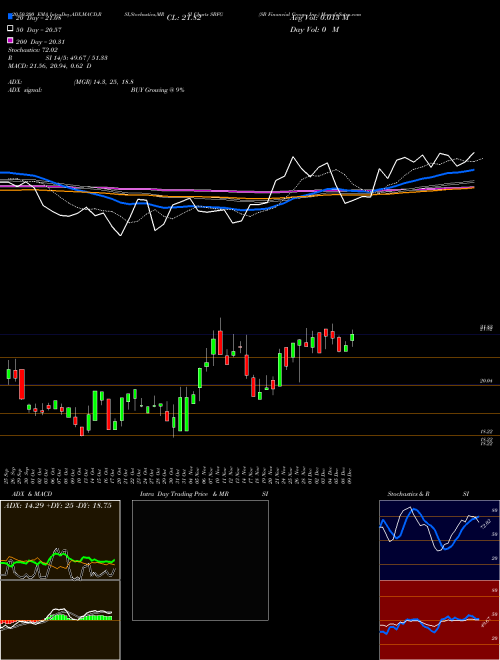Click the white 50 Day EMA legend swatch
The width and height of the screenshot is (500, 660).
click(x=10, y=29)
